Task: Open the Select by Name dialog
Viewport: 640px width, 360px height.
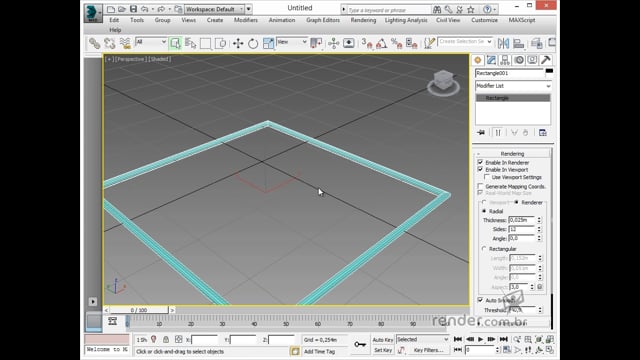Action: pyautogui.click(x=191, y=43)
